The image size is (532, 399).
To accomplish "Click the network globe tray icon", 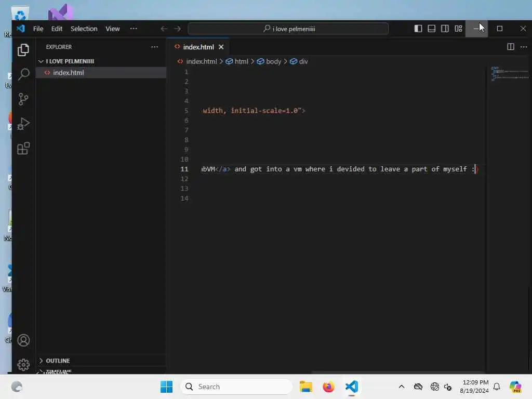I will pos(435,387).
